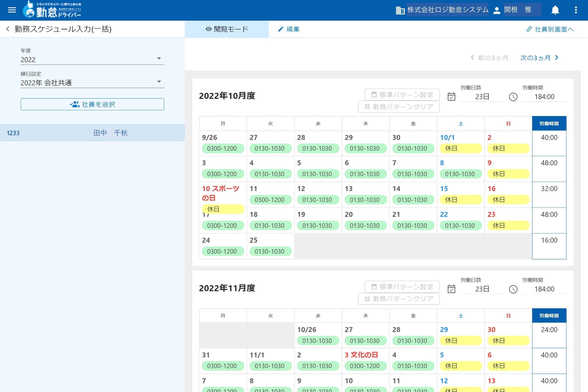Click the 23日 労働日数 value for 2022年10月度
588x392 pixels.
[482, 96]
